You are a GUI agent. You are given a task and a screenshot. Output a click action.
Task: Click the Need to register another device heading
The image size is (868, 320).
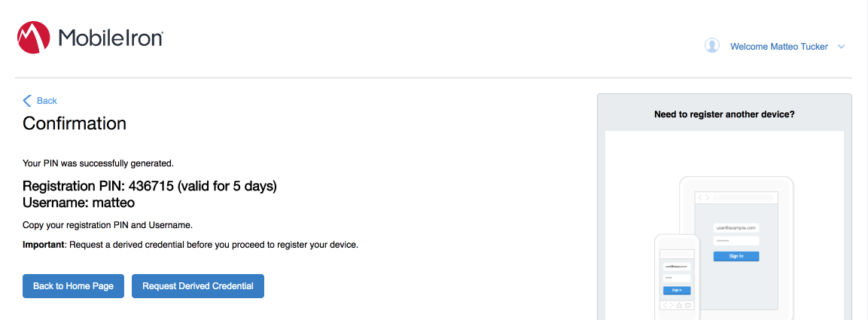725,114
